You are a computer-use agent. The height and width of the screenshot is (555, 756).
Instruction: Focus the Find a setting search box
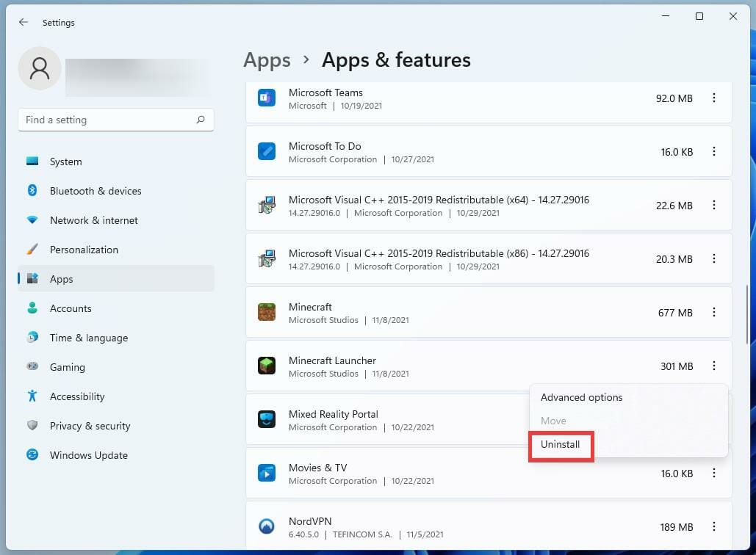(x=116, y=120)
